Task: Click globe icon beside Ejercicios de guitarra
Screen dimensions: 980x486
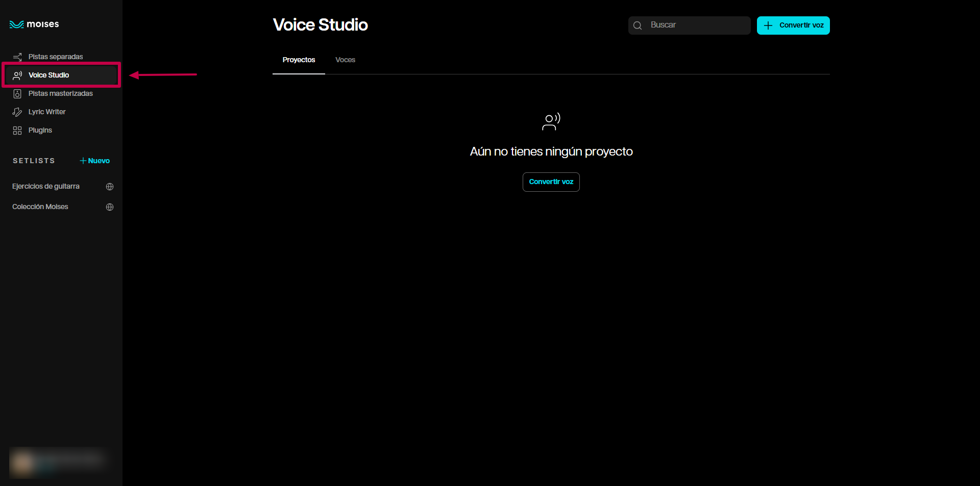Action: click(x=110, y=187)
